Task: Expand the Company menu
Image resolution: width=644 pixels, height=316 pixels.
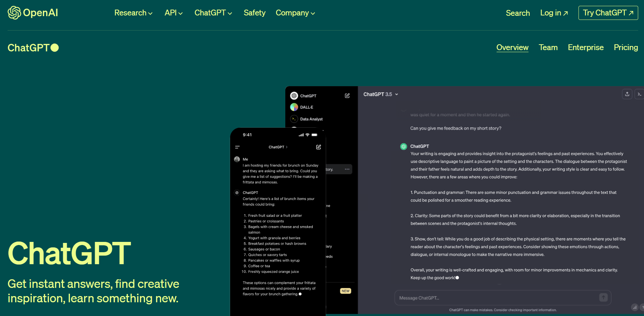Action: [x=295, y=13]
